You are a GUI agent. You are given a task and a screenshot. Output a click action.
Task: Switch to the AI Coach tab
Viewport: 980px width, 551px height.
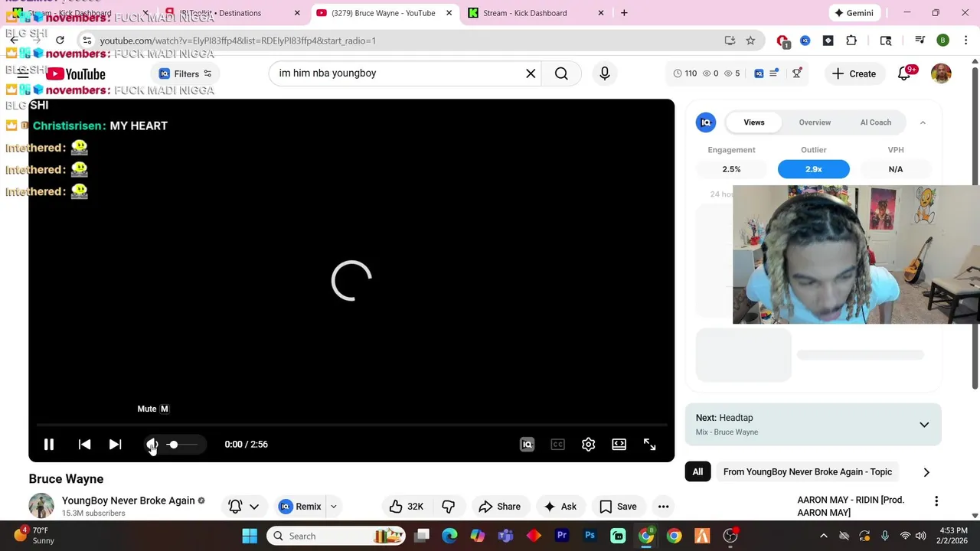(875, 122)
